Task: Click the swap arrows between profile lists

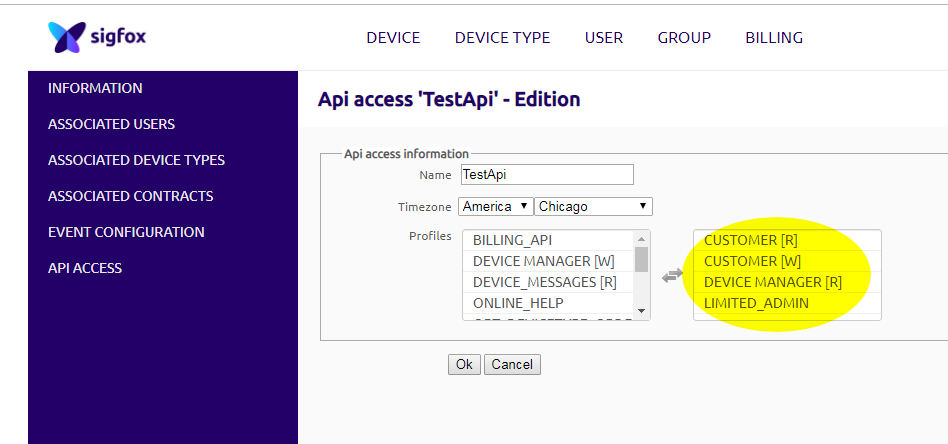Action: coord(672,276)
